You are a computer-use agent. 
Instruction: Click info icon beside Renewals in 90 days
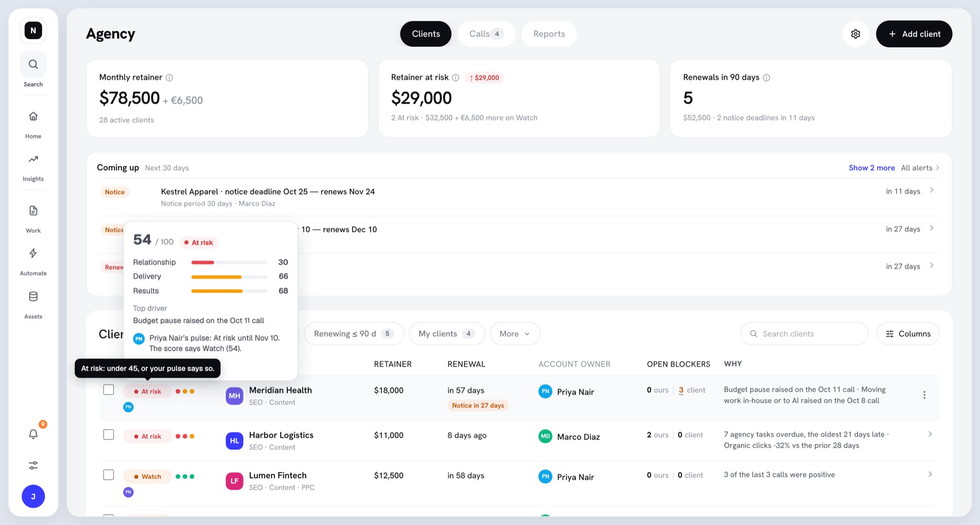pos(766,77)
